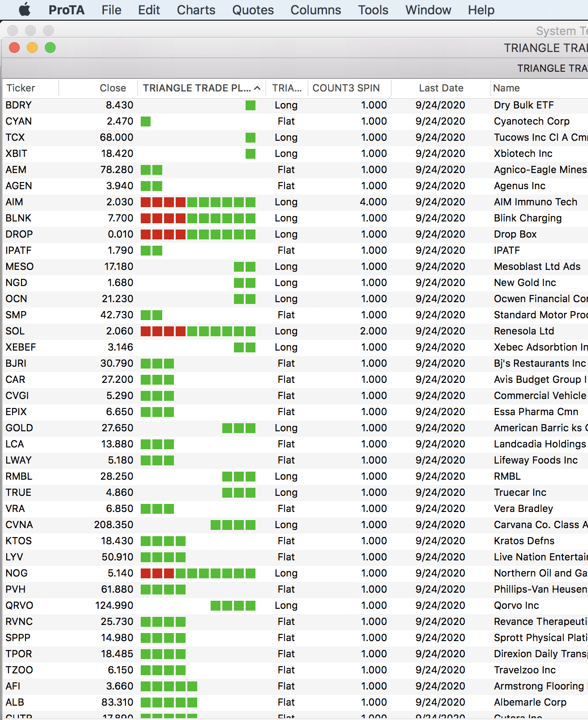Open the Quotes menu

point(253,10)
